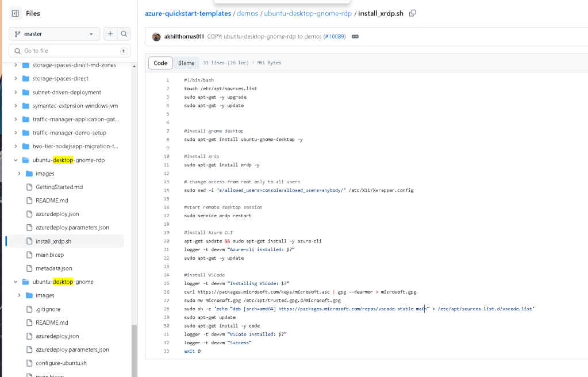588x377 pixels.
Task: Expand traffic-manager-demo-setup folder chevron
Action: (x=16, y=133)
